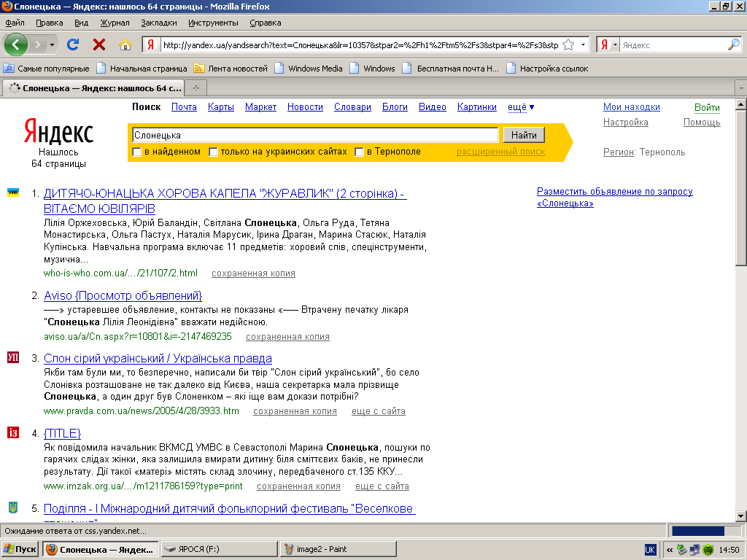The image size is (747, 560).
Task: Click the page scrollbar down arrow
Action: click(x=741, y=516)
